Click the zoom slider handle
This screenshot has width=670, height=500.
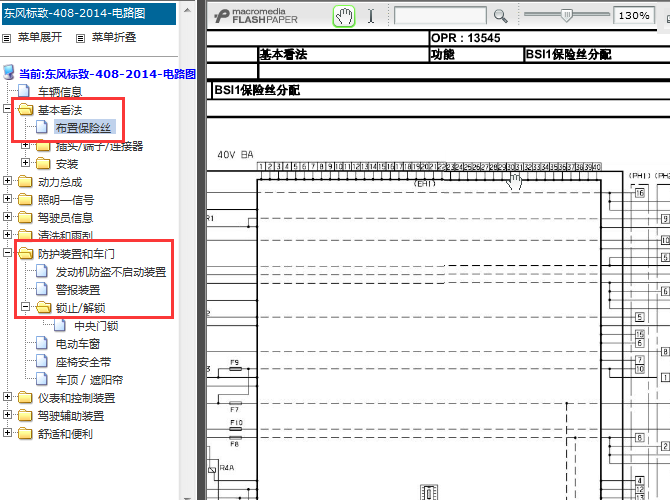pyautogui.click(x=566, y=15)
